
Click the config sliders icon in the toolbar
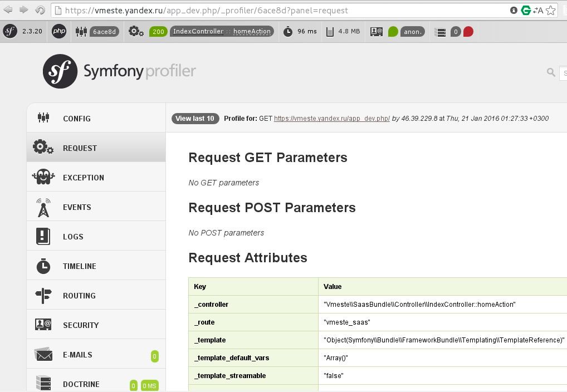(x=81, y=32)
